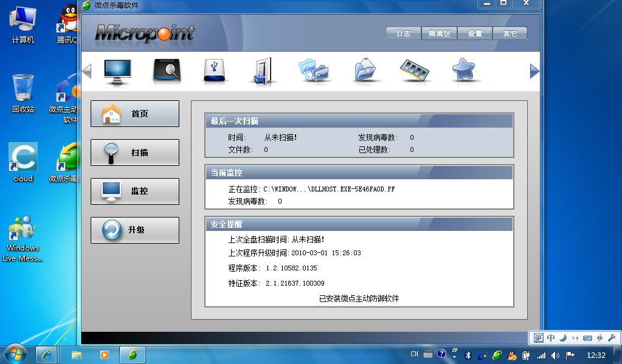Open the 回收站 recycle bin icon
The image size is (622, 364).
tap(23, 94)
